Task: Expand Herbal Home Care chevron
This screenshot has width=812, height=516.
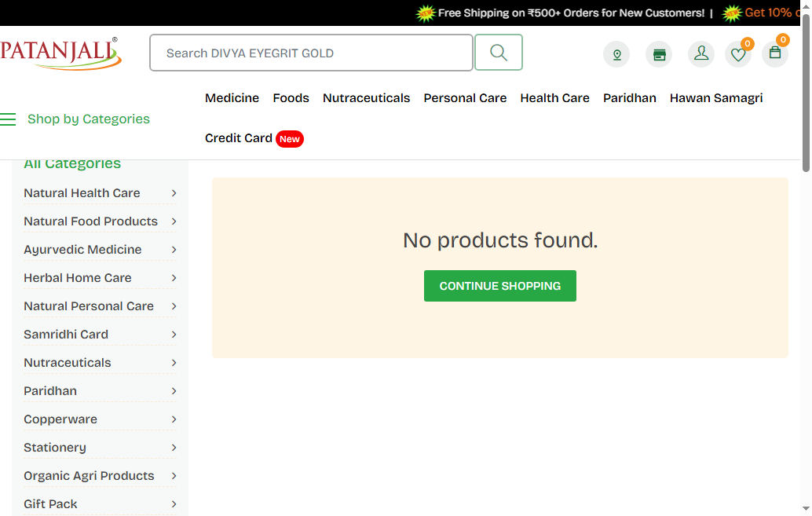Action: tap(174, 278)
